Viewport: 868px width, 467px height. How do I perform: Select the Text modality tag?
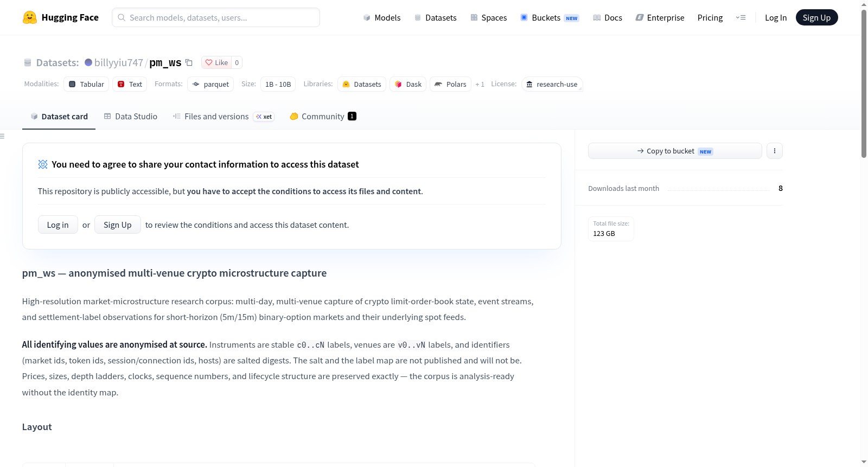coord(130,84)
